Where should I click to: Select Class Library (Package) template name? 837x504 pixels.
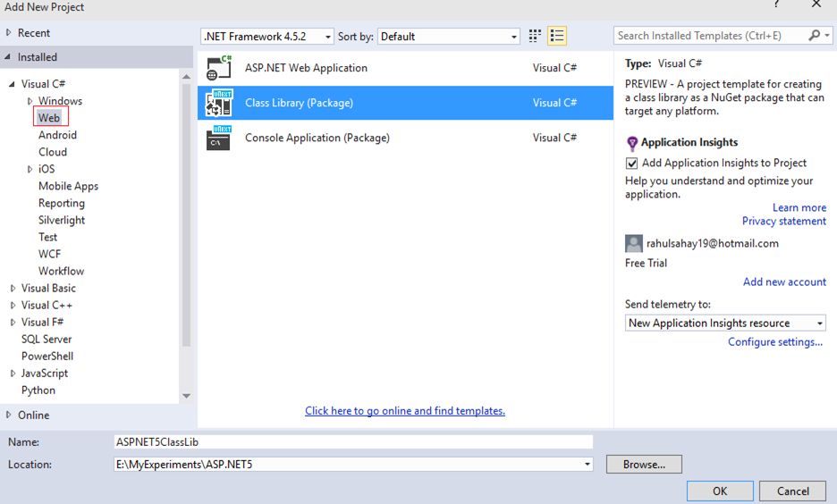(299, 103)
